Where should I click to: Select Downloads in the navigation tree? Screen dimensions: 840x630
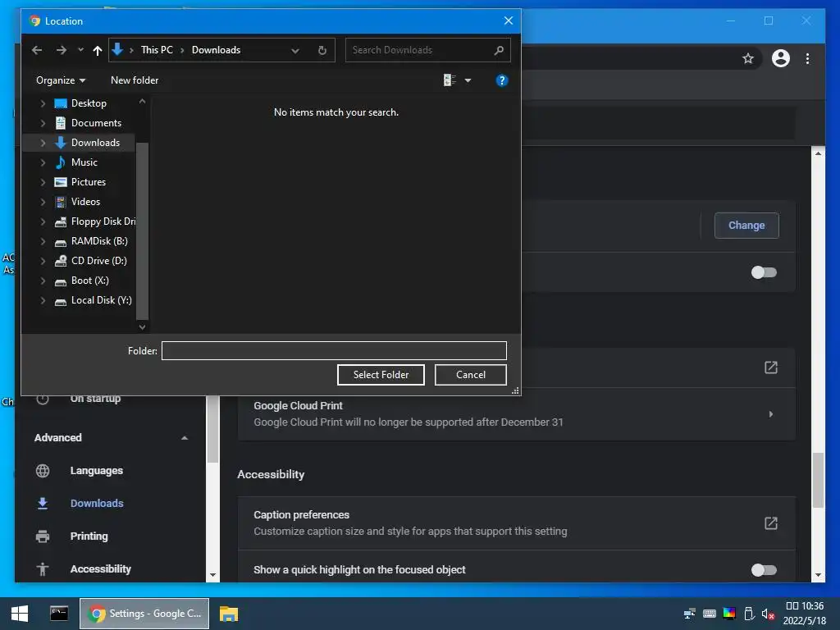[x=95, y=143]
